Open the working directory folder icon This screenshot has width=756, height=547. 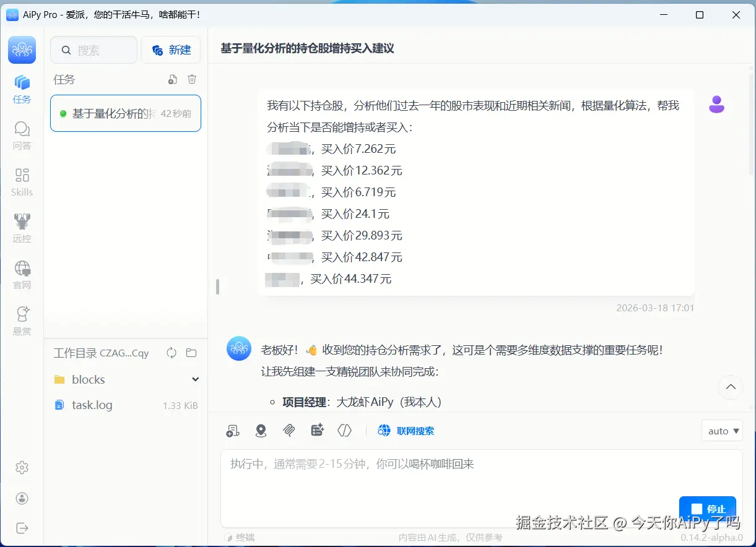pyautogui.click(x=191, y=353)
